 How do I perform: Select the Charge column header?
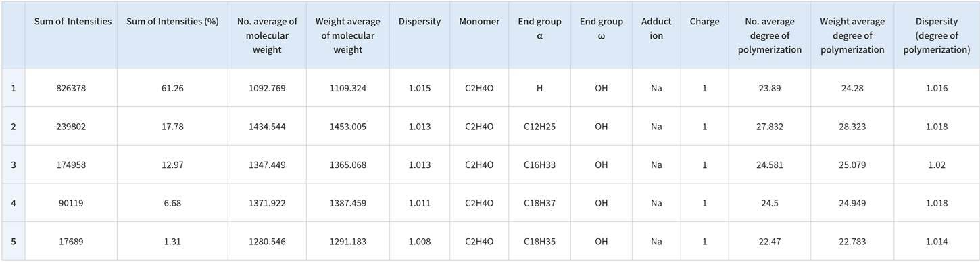[x=704, y=35]
